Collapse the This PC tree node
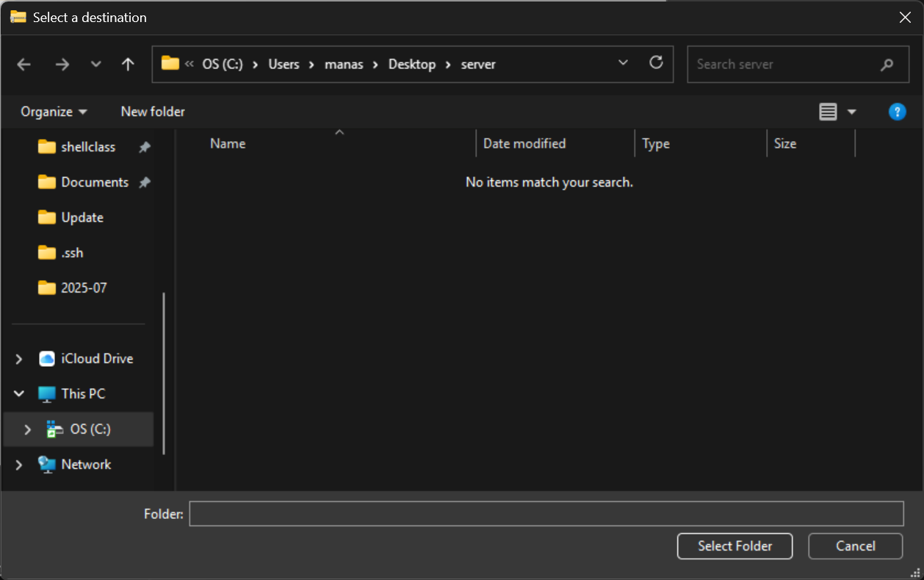This screenshot has height=580, width=924. tap(19, 394)
